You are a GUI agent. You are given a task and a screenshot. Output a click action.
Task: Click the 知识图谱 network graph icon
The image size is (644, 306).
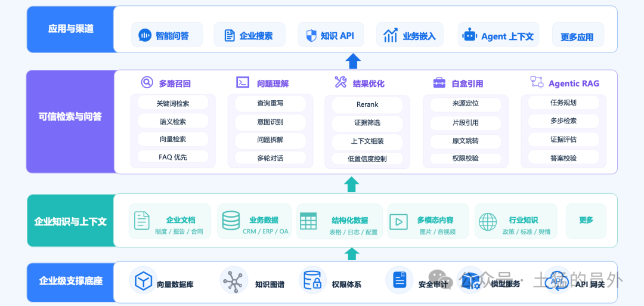coord(234,280)
